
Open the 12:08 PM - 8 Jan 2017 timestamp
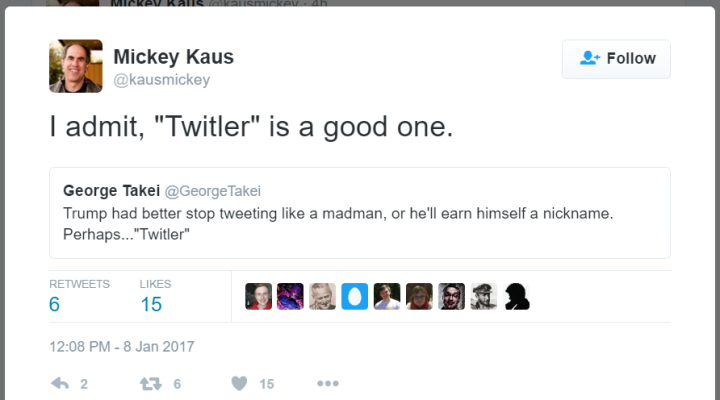pos(122,347)
